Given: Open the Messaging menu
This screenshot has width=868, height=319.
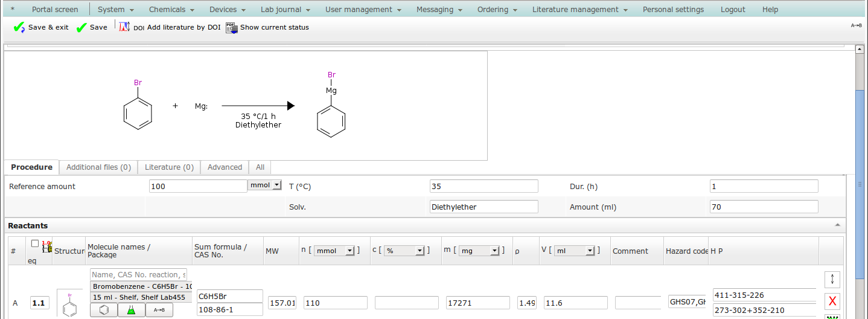Looking at the screenshot, I should [439, 10].
